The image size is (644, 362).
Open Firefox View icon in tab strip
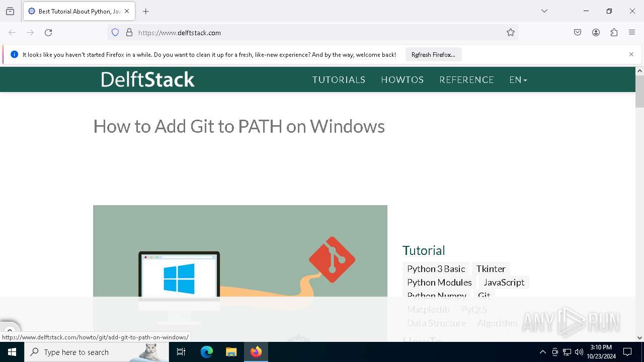[x=10, y=11]
